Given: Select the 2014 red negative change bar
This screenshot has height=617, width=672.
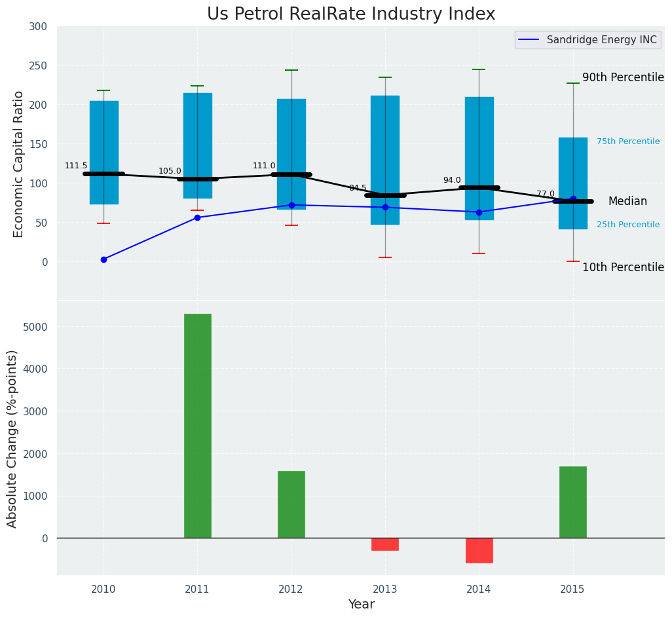Looking at the screenshot, I should 479,550.
